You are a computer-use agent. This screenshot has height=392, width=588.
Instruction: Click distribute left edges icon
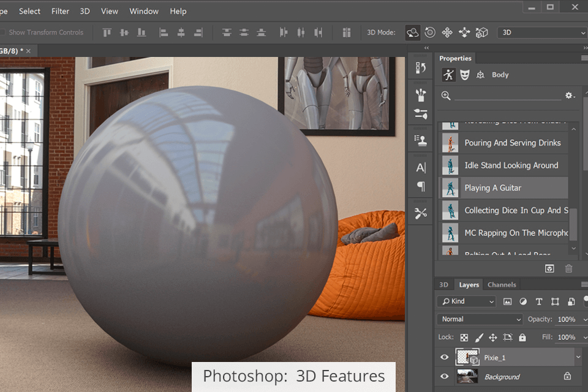[x=284, y=32]
